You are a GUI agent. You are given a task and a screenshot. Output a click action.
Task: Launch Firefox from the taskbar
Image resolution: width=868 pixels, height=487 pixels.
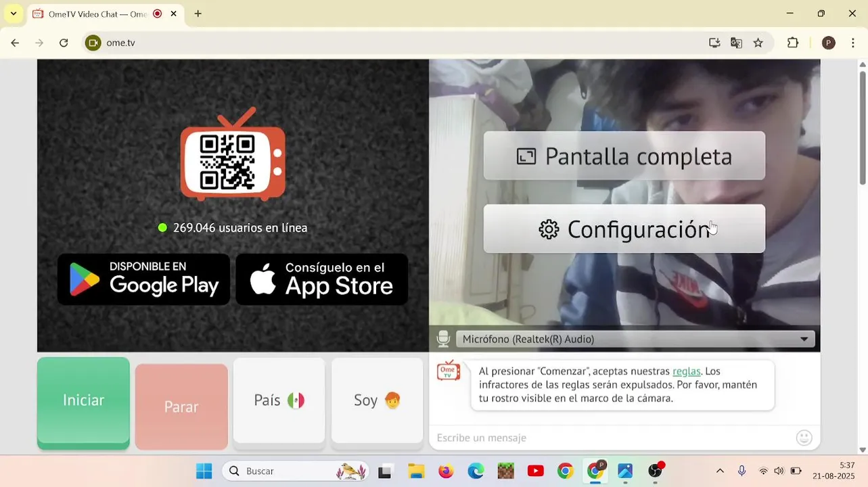click(446, 471)
